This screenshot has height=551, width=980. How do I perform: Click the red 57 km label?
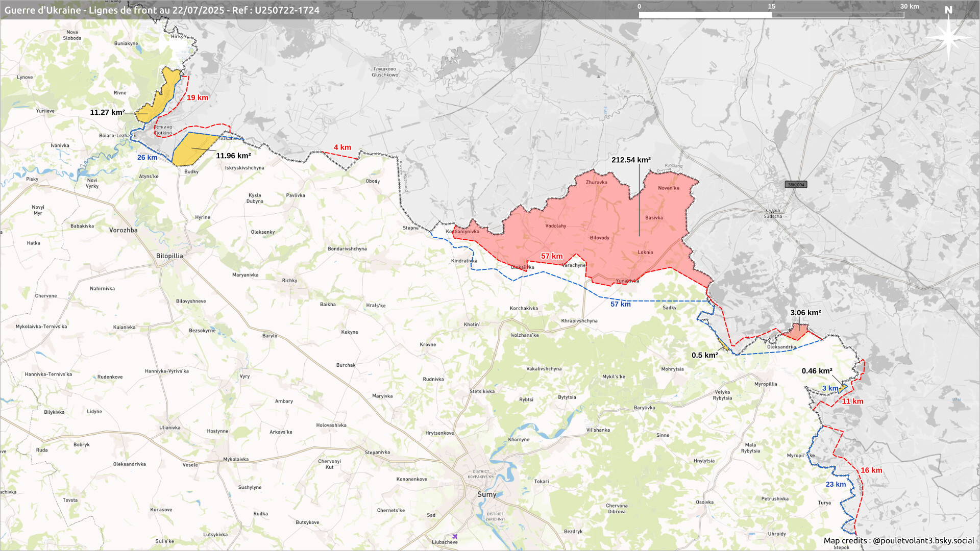552,256
